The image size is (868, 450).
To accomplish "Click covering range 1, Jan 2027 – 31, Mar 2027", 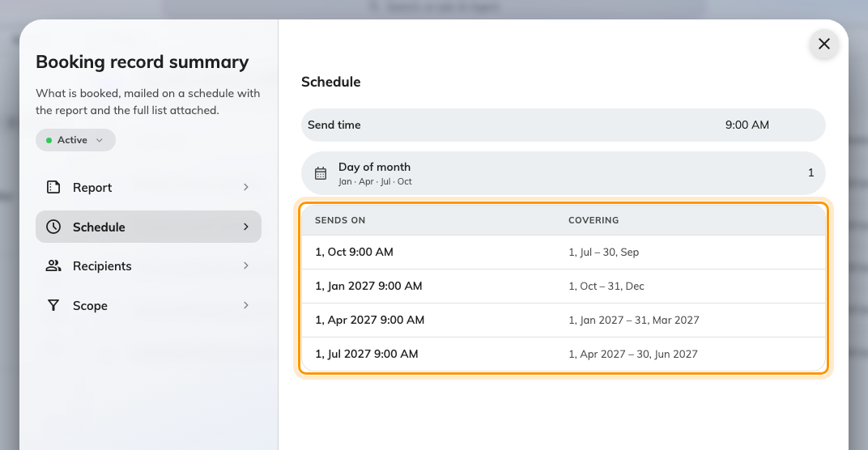I will pos(634,320).
